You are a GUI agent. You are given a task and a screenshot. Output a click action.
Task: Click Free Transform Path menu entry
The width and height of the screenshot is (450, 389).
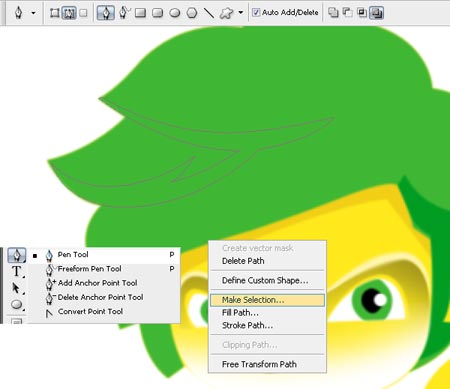[267, 364]
